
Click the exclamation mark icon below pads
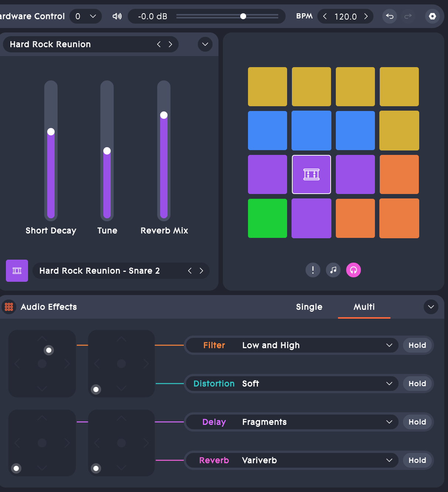(313, 270)
